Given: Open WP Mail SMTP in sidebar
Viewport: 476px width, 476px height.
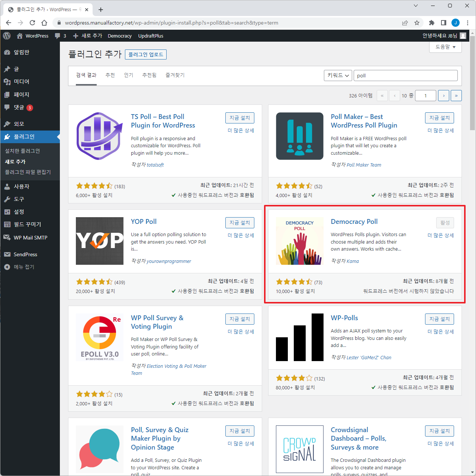Looking at the screenshot, I should point(30,238).
